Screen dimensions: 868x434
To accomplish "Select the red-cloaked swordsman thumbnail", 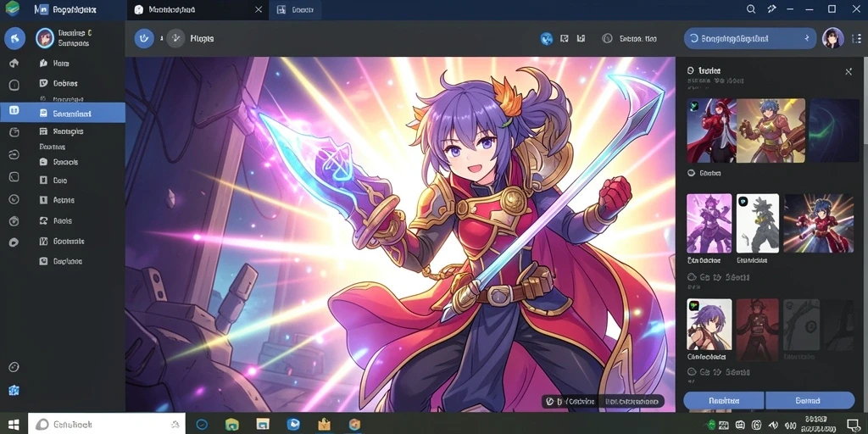I will coord(711,131).
